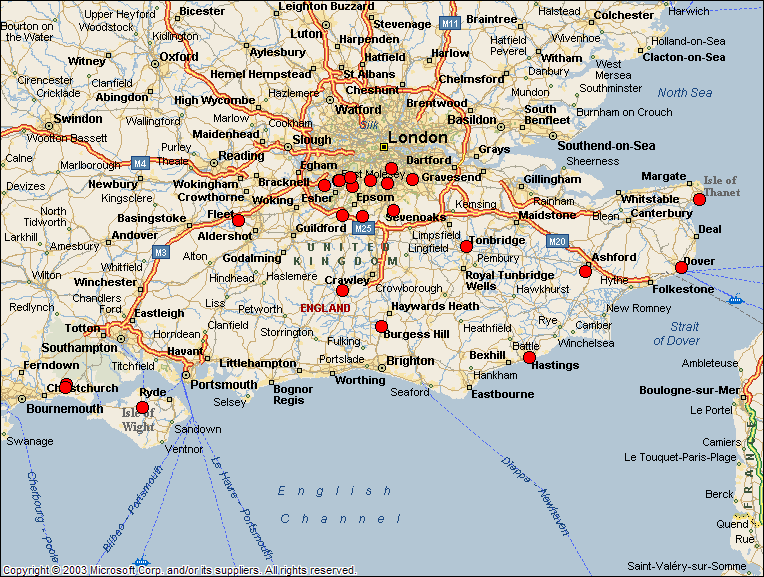The width and height of the screenshot is (764, 577).
Task: Click the Microsoft copyright notice text
Action: tap(180, 570)
